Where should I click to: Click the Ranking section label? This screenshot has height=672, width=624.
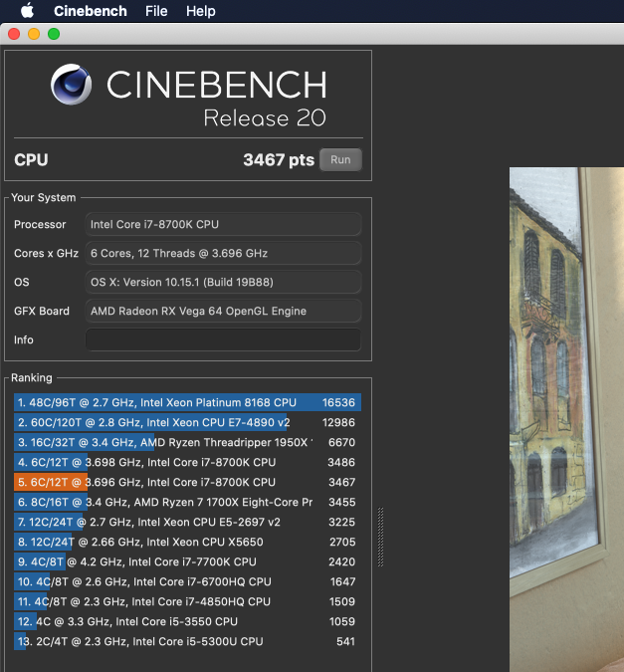pyautogui.click(x=32, y=377)
